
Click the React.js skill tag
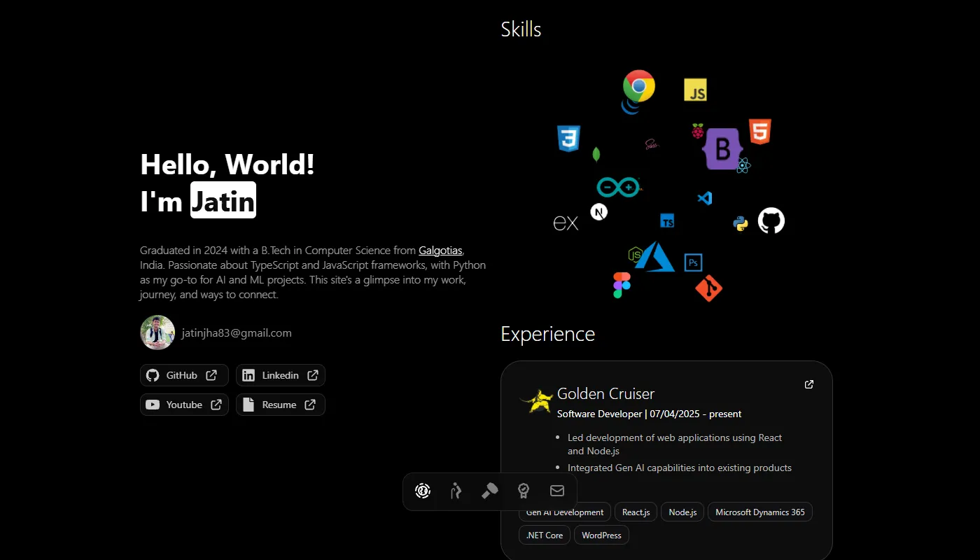pos(636,512)
